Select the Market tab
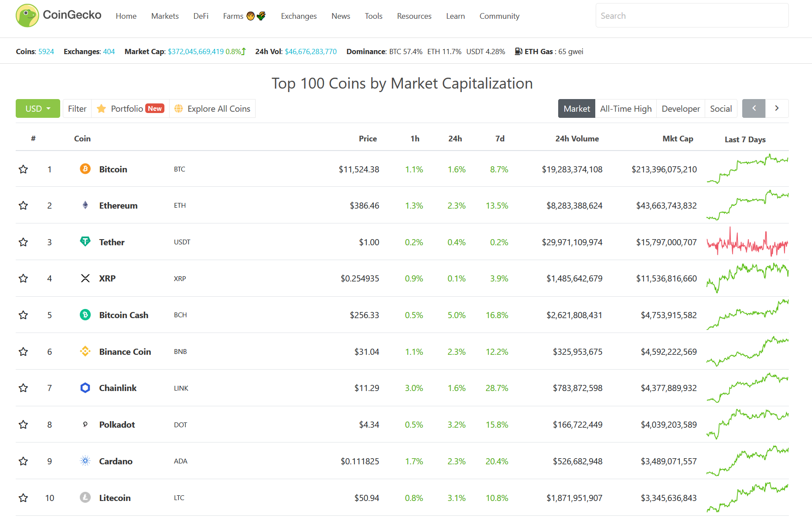The height and width of the screenshot is (518, 812). (x=577, y=109)
